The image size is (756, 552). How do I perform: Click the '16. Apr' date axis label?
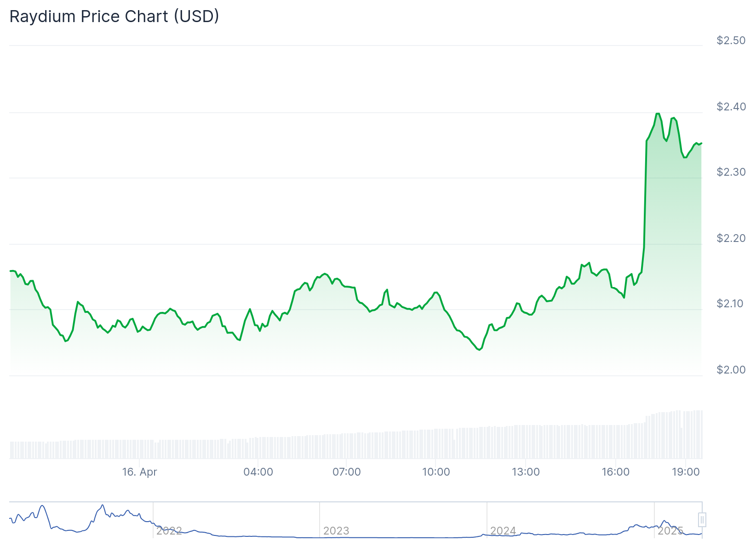140,472
